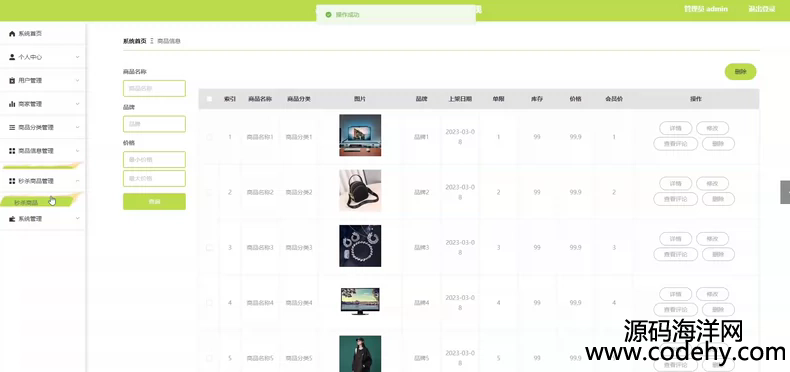Expand the 商家管理 chevron
Image resolution: width=790 pixels, height=372 pixels.
tap(78, 104)
